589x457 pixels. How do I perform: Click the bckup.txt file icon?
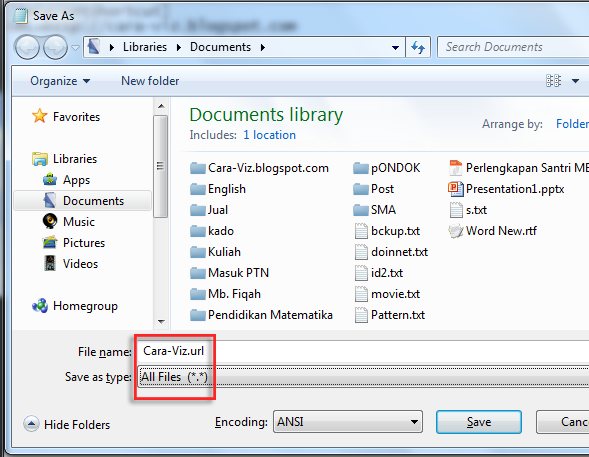tap(361, 231)
